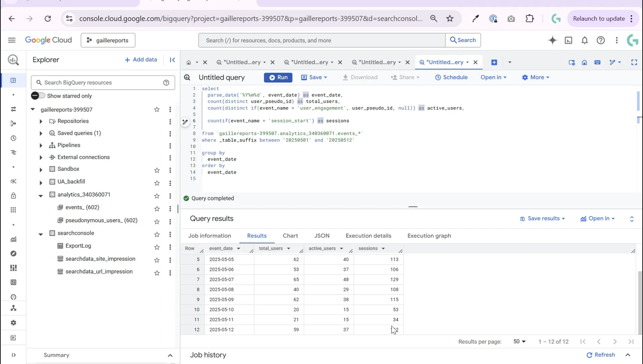
Task: Open the gaillereports project selector
Action: click(108, 40)
